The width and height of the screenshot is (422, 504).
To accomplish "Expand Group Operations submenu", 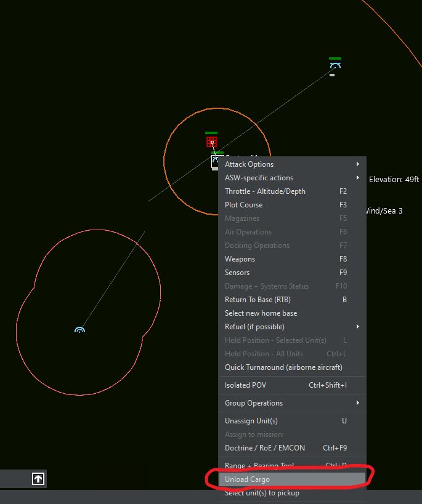I will pos(292,403).
